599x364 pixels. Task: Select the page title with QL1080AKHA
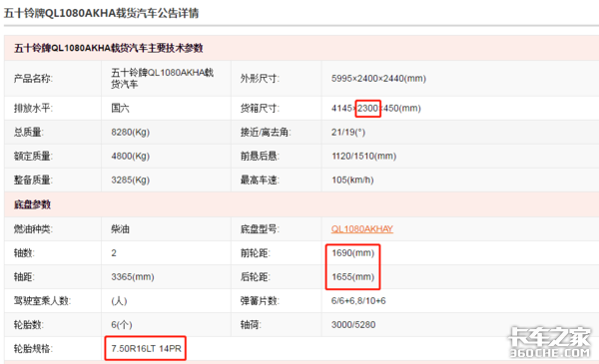coord(101,13)
